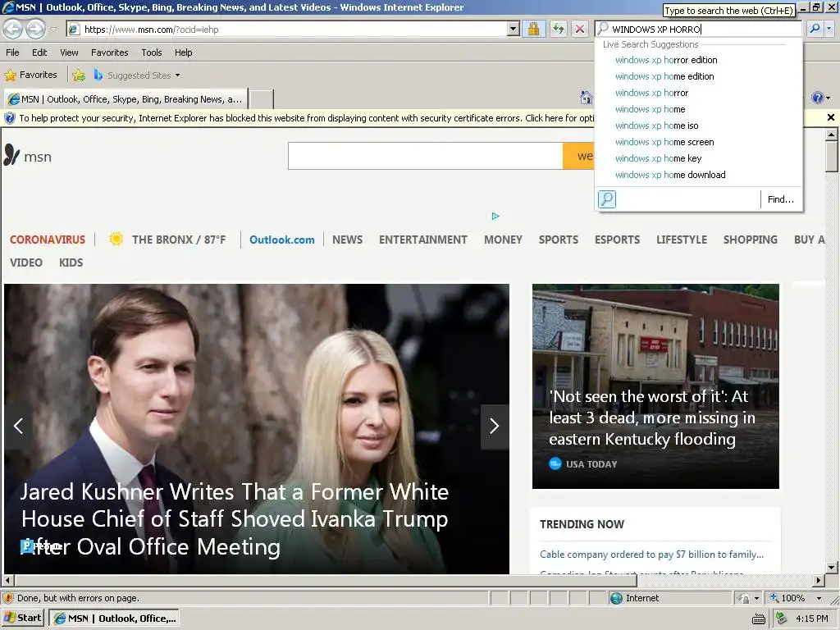Open the Windows Start button

pyautogui.click(x=23, y=618)
